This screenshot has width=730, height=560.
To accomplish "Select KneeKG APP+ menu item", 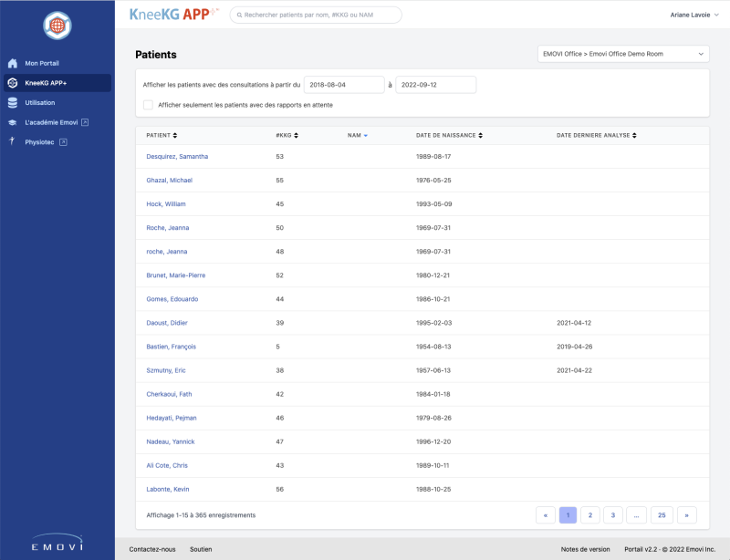I will 57,83.
